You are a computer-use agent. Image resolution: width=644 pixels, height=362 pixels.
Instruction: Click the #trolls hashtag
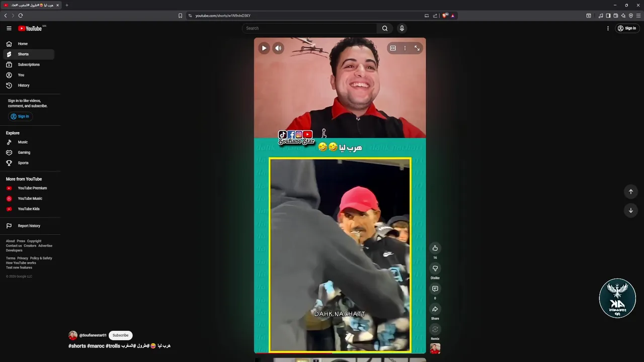pyautogui.click(x=113, y=346)
